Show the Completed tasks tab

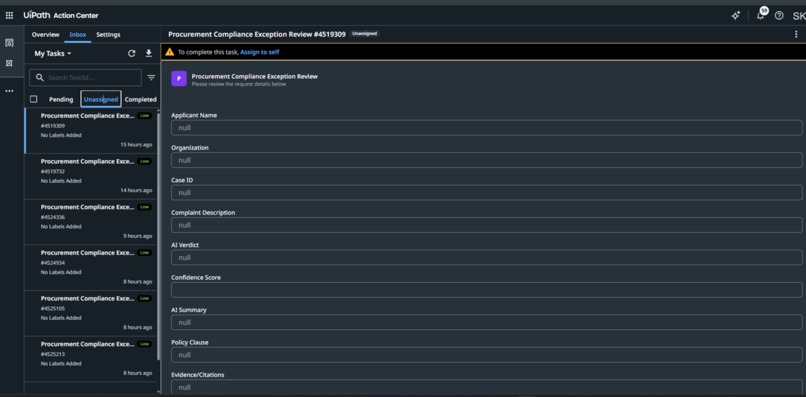click(140, 99)
